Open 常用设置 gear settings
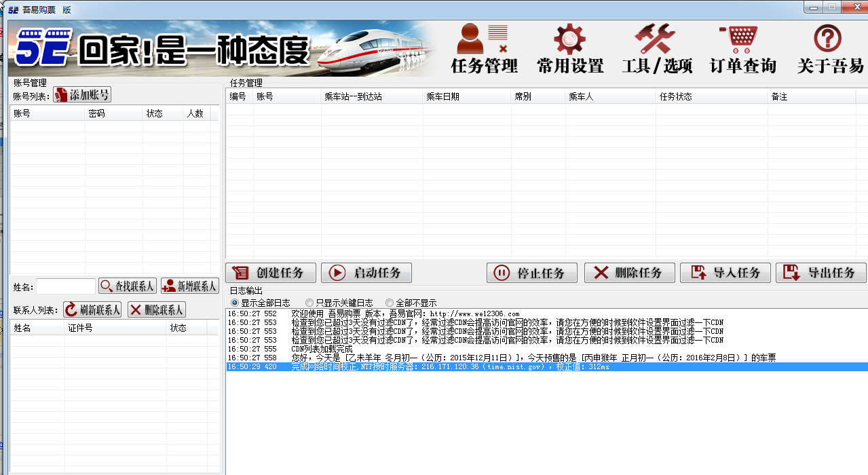 569,47
